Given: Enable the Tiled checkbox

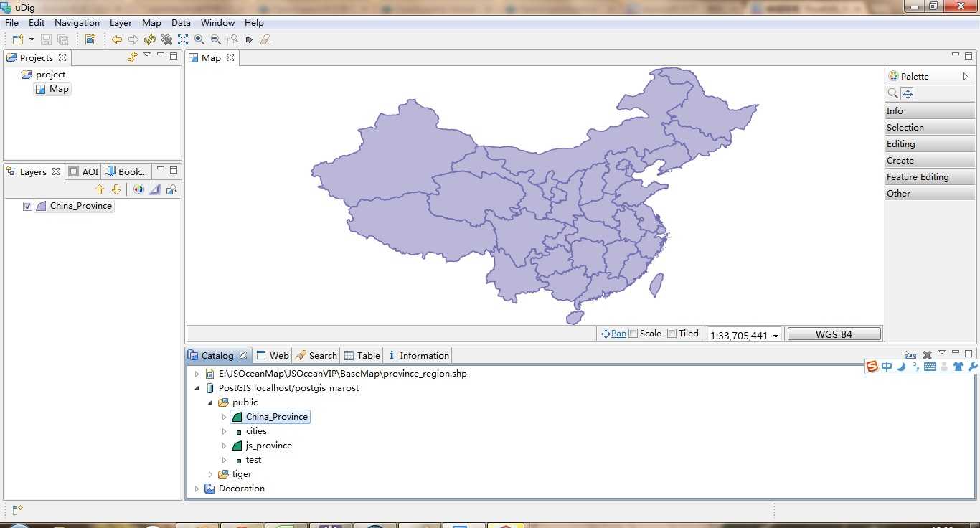Looking at the screenshot, I should (672, 333).
